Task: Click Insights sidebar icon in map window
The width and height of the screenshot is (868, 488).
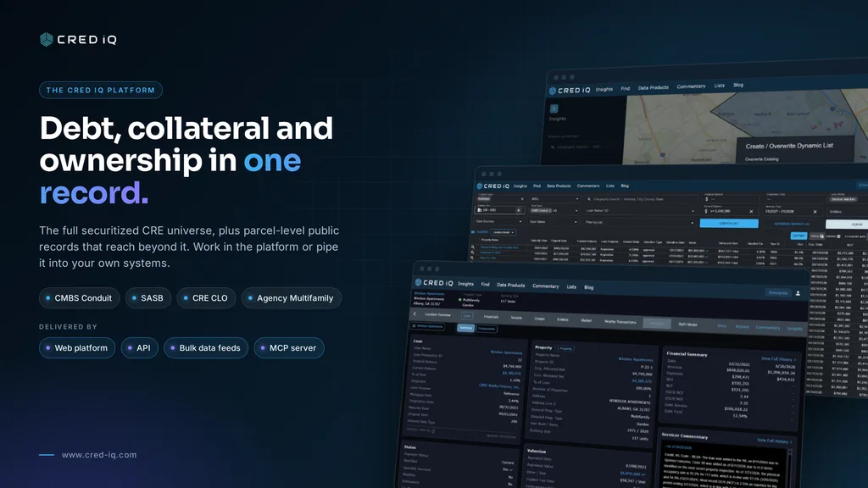Action: point(554,108)
